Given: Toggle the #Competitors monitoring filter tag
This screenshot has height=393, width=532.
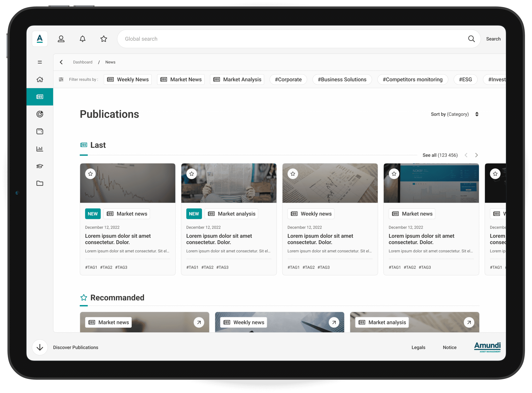Looking at the screenshot, I should tap(413, 79).
